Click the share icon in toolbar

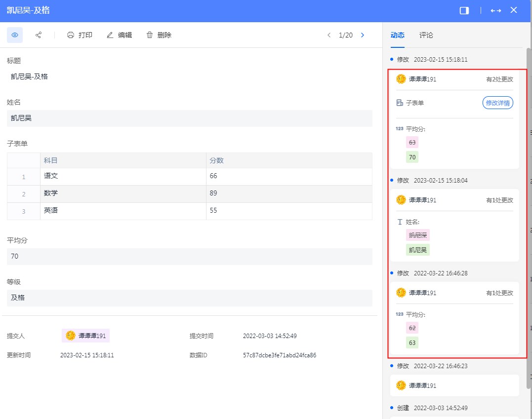tap(39, 35)
